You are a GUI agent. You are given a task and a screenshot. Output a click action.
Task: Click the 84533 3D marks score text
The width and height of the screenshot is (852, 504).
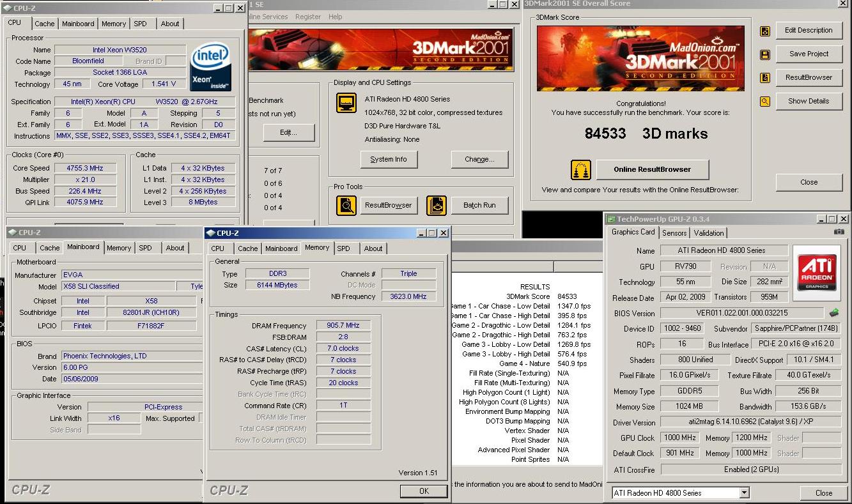646,134
